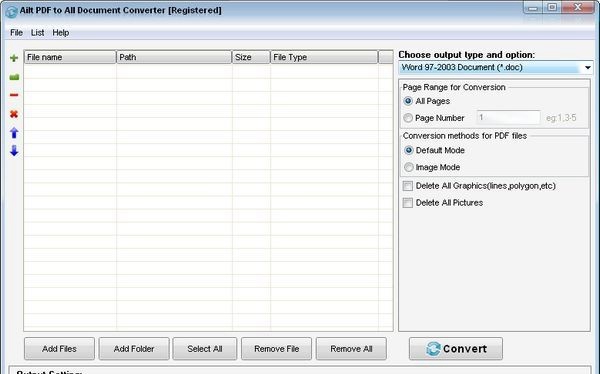Click the Add Files button

[x=59, y=349]
